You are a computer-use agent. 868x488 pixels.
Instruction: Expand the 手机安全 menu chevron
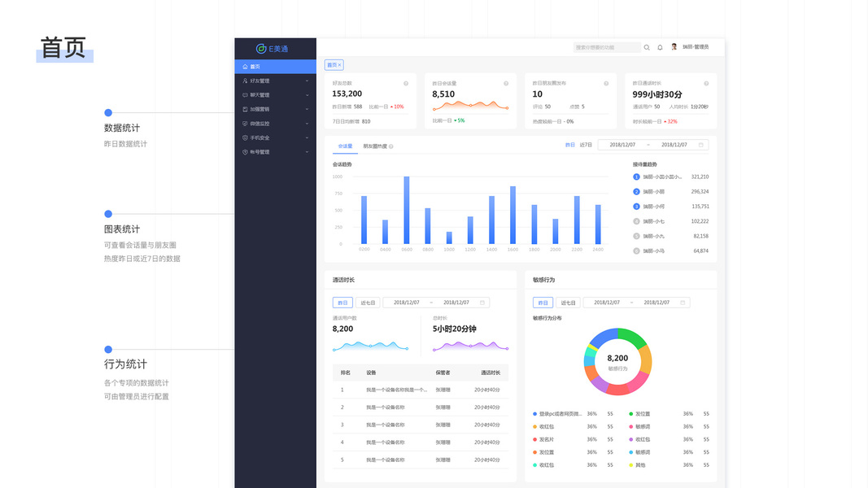[308, 137]
